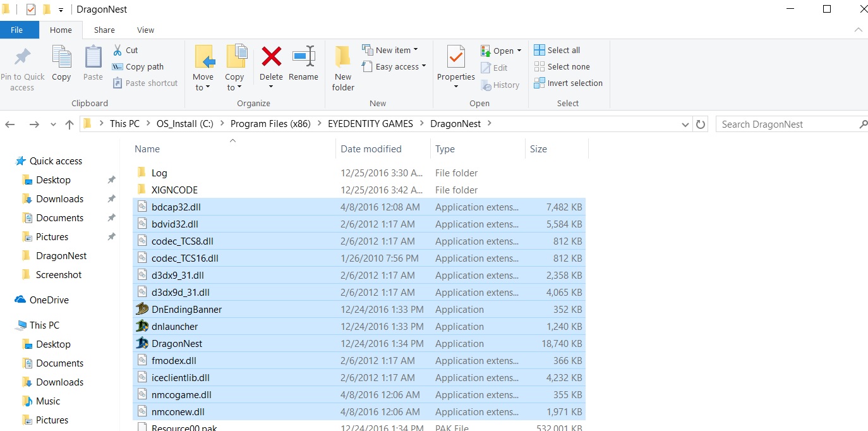
Task: Select the dnlauncher application
Action: [359, 326]
